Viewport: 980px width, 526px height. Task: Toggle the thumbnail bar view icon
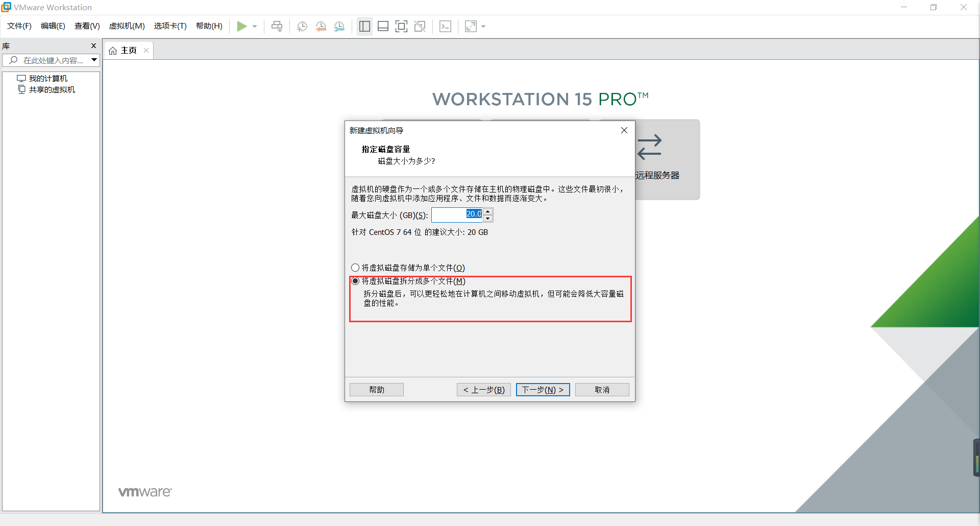point(383,26)
